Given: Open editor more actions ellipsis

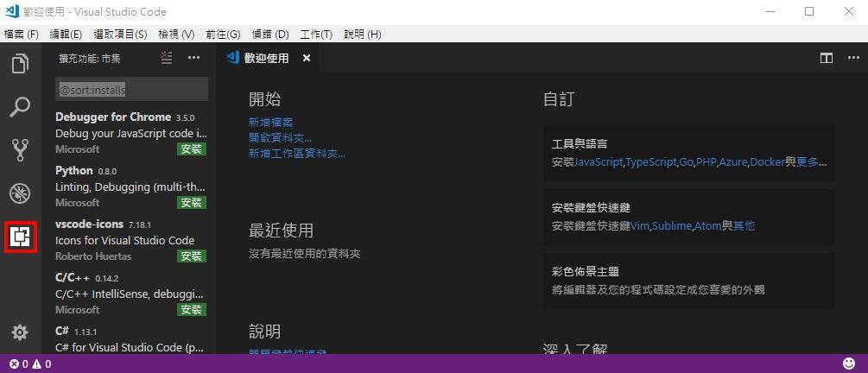Looking at the screenshot, I should 853,58.
